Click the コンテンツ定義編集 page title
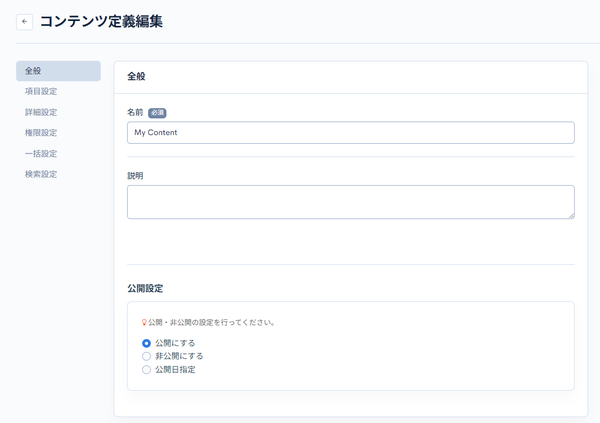600x423 pixels. tap(101, 21)
